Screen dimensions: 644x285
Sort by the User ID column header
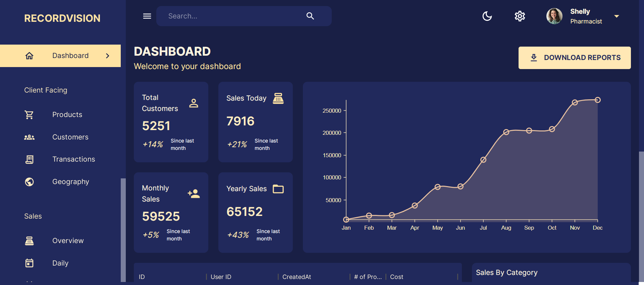coord(221,277)
